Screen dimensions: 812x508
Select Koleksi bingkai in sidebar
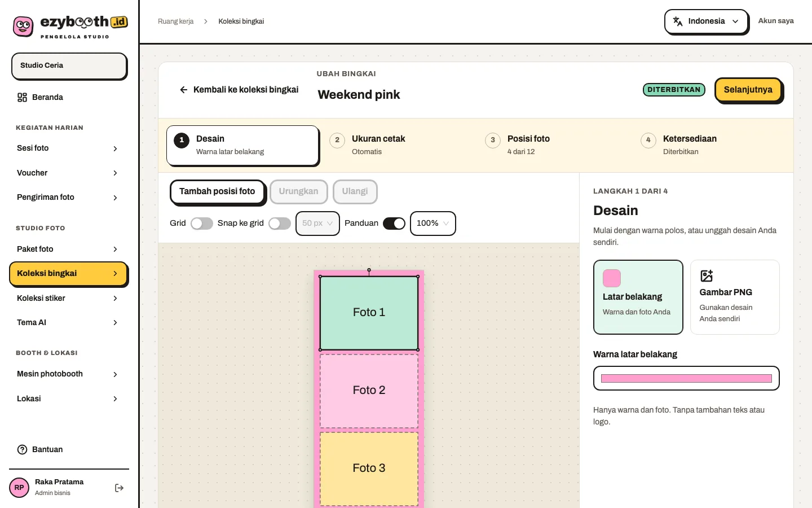click(68, 274)
